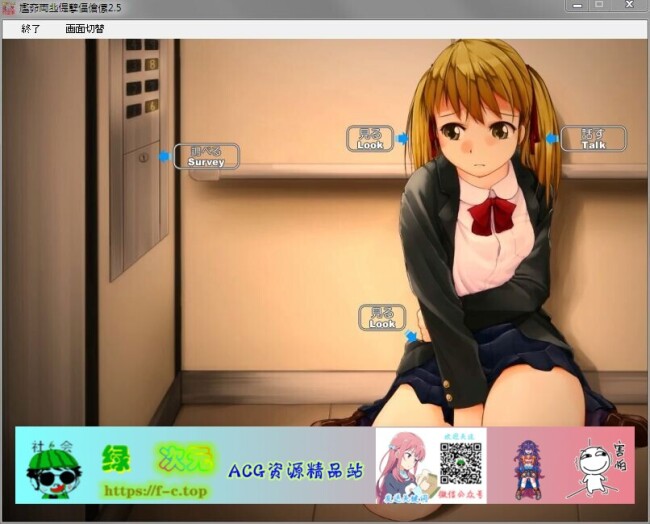Select the lower Look action label
650x524 pixels.
[x=382, y=318]
